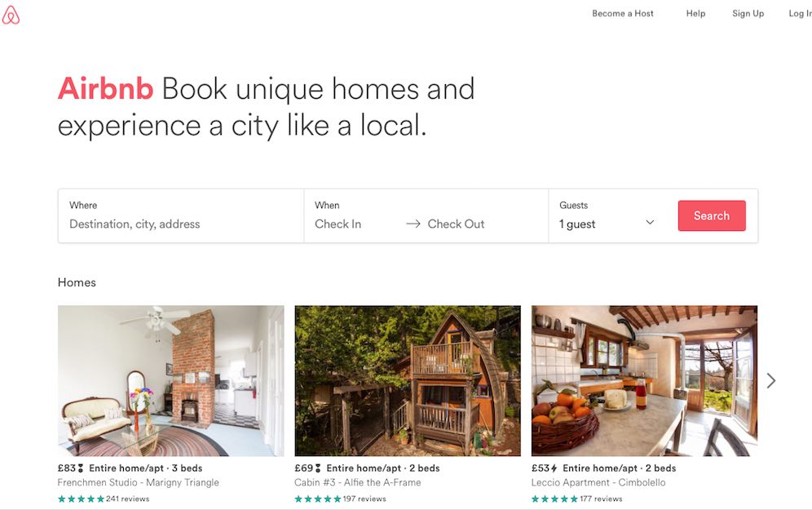Click star rating of Frenchmen Studio listing
Screen dimensions: 812x510
[81, 499]
